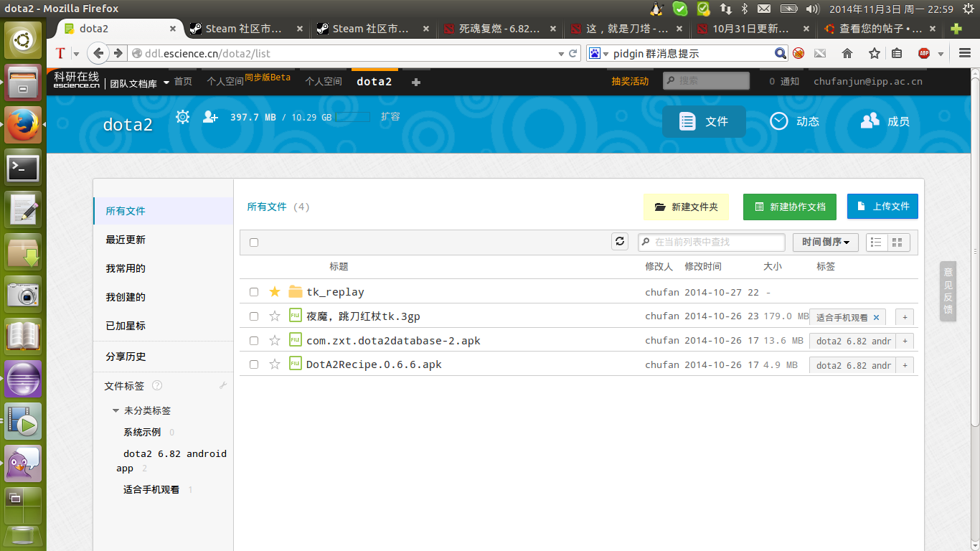This screenshot has width=980, height=551.
Task: Open the 首页 navigation item
Action: point(183,82)
